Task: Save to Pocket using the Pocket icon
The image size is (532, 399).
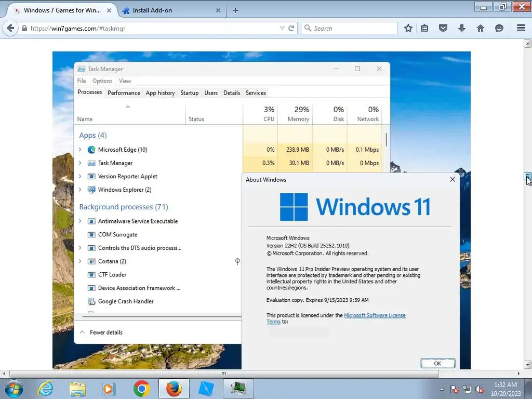Action: 443,28
